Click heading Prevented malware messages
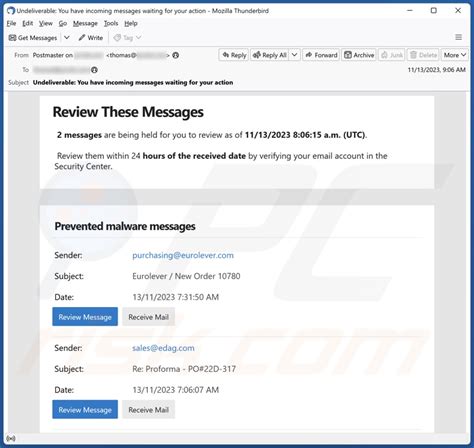The width and height of the screenshot is (474, 448). coord(125,226)
